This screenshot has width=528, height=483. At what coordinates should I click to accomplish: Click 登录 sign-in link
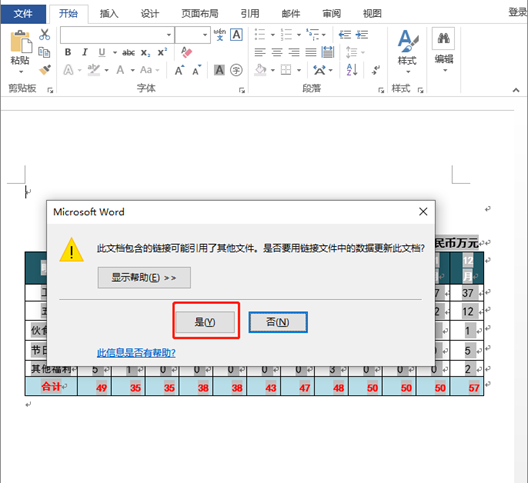point(518,12)
